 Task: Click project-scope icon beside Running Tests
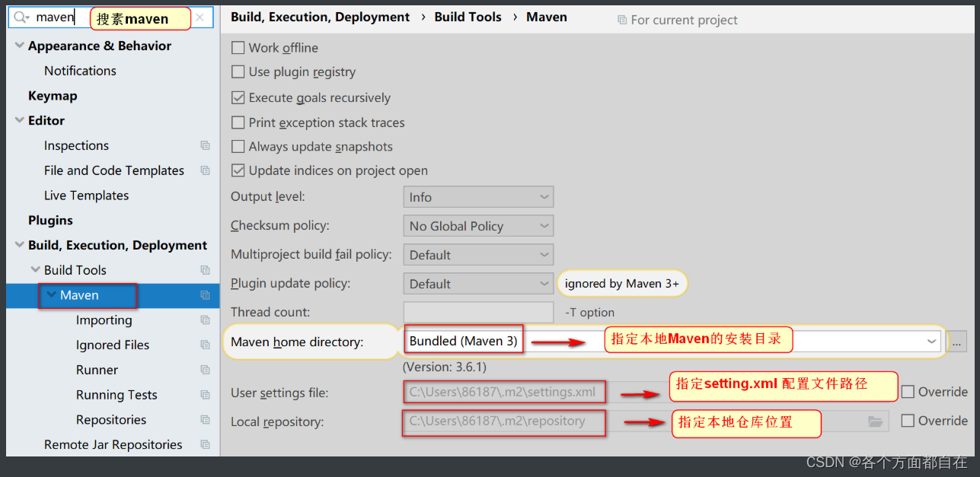click(205, 395)
